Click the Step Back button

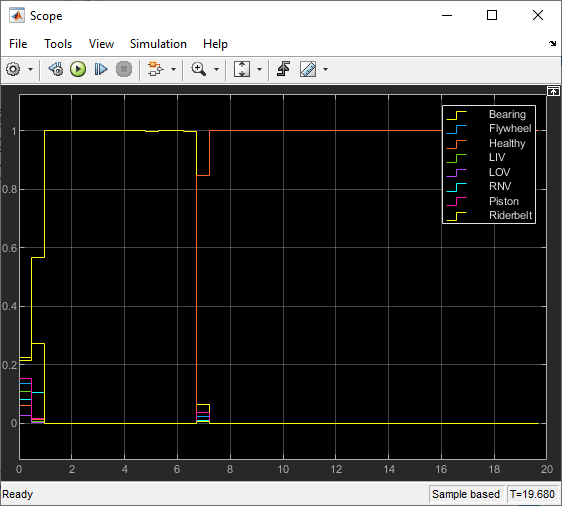coord(56,69)
